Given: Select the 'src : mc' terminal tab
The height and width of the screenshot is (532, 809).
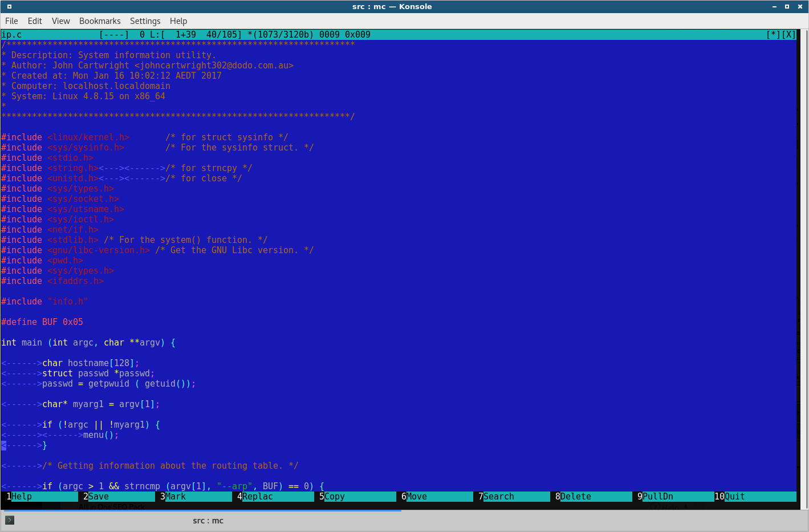Looking at the screenshot, I should tap(208, 521).
